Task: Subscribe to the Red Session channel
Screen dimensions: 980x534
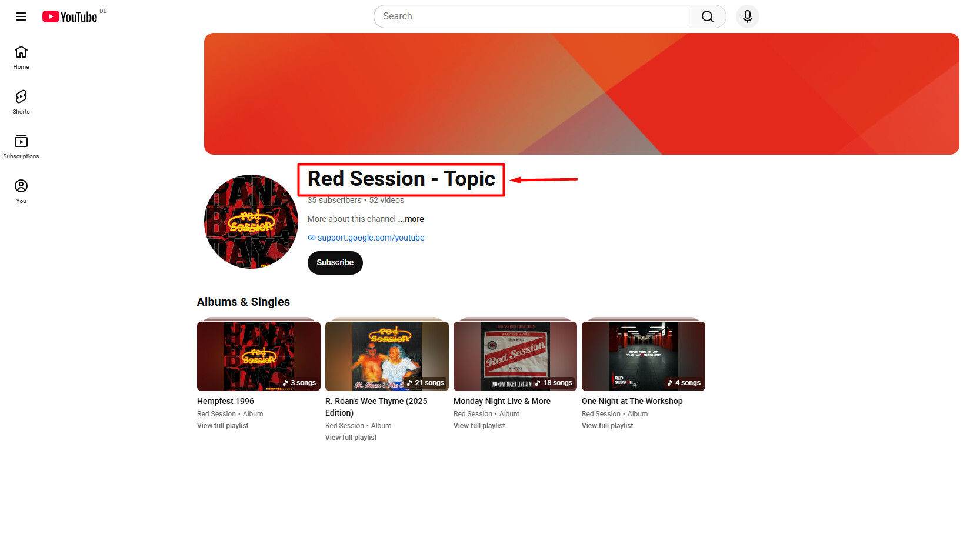Action: tap(335, 262)
